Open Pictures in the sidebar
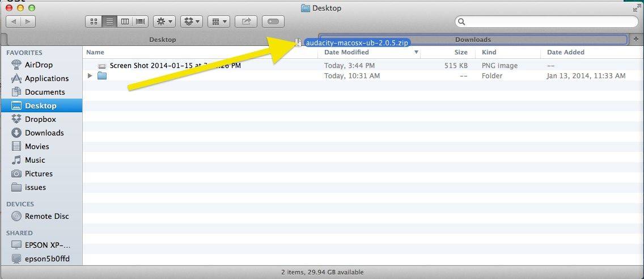Viewport: 644px width, 279px height. tap(39, 174)
